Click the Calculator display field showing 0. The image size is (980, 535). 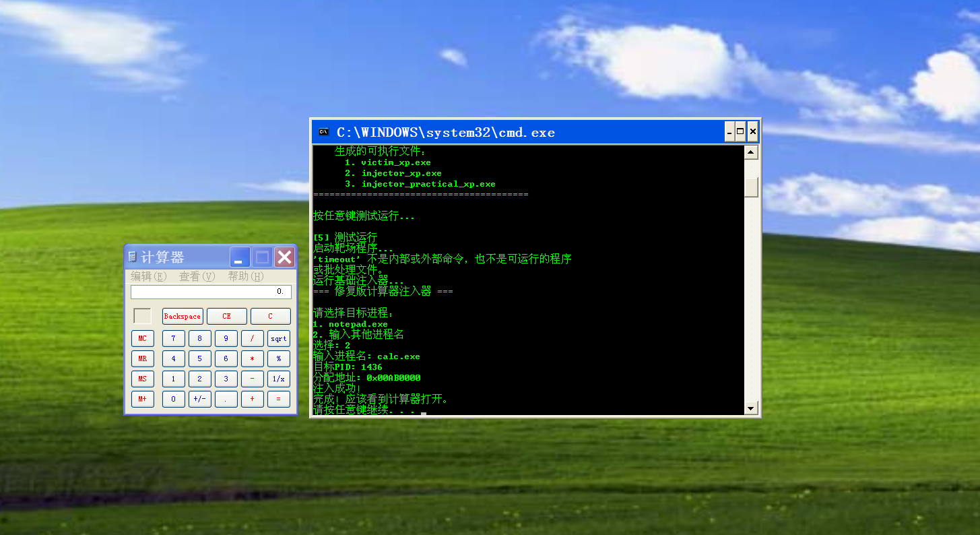tap(211, 292)
